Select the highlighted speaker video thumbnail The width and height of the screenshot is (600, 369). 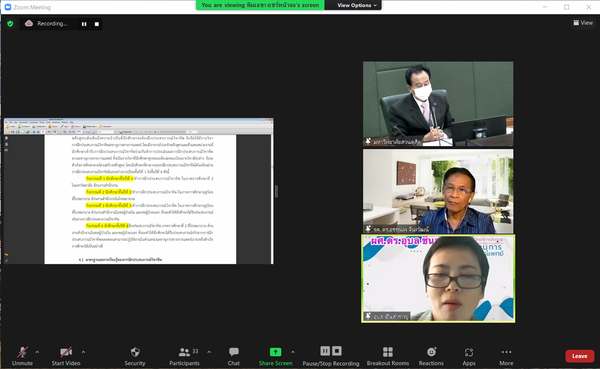tap(438, 279)
